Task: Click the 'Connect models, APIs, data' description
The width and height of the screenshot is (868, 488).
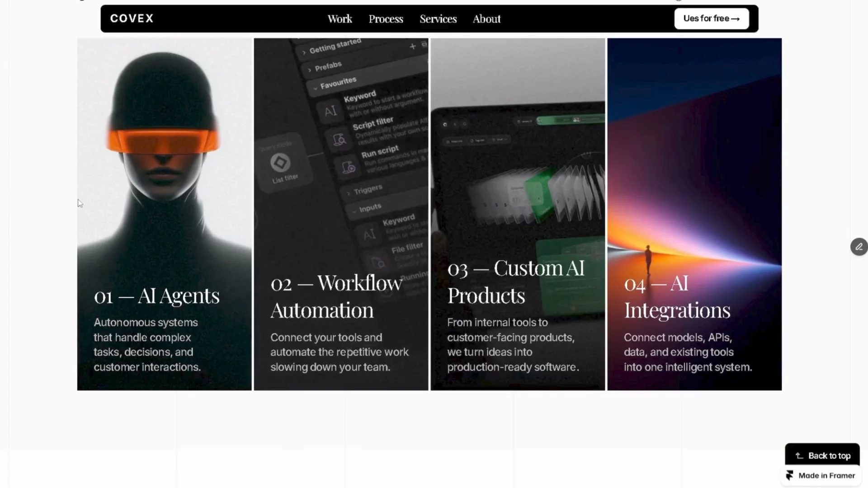Action: 688,352
